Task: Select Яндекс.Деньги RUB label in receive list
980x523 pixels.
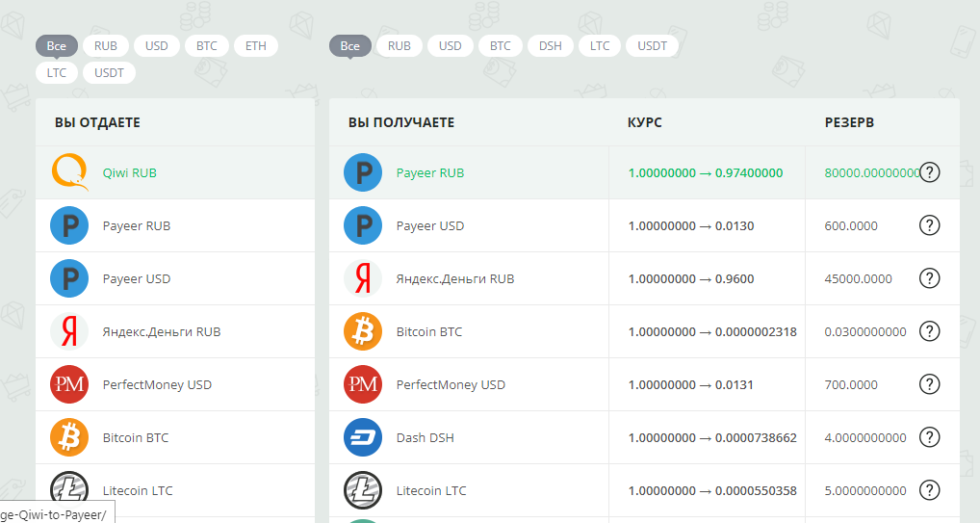Action: click(455, 279)
